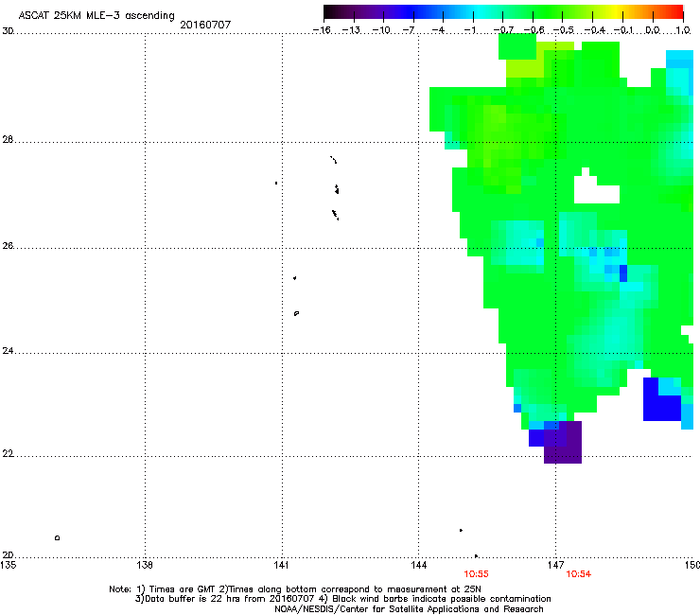Viewport: 700px width, 615px height.
Task: Click the 'Times are GMT' note line
Action: 294,589
